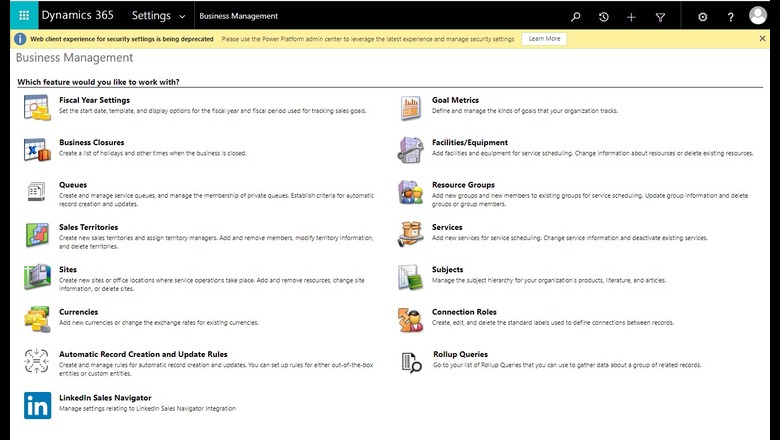Click the plus quick create icon
Image resolution: width=780 pixels, height=440 pixels.
pyautogui.click(x=631, y=17)
